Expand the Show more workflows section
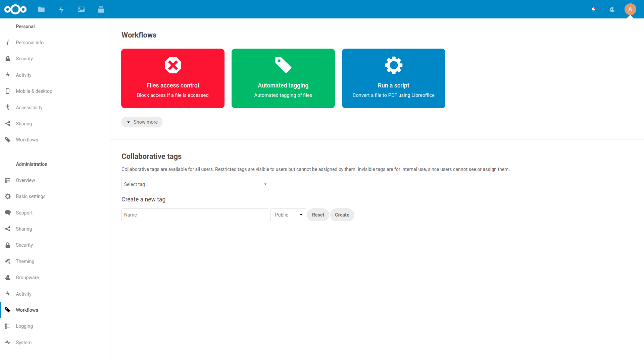The width and height of the screenshot is (644, 362). coord(142,122)
